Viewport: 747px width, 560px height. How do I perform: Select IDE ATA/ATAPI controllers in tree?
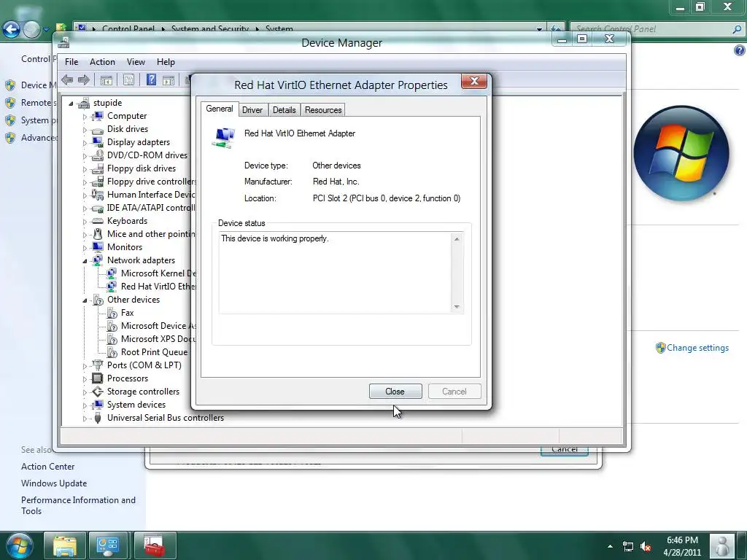[x=150, y=208]
